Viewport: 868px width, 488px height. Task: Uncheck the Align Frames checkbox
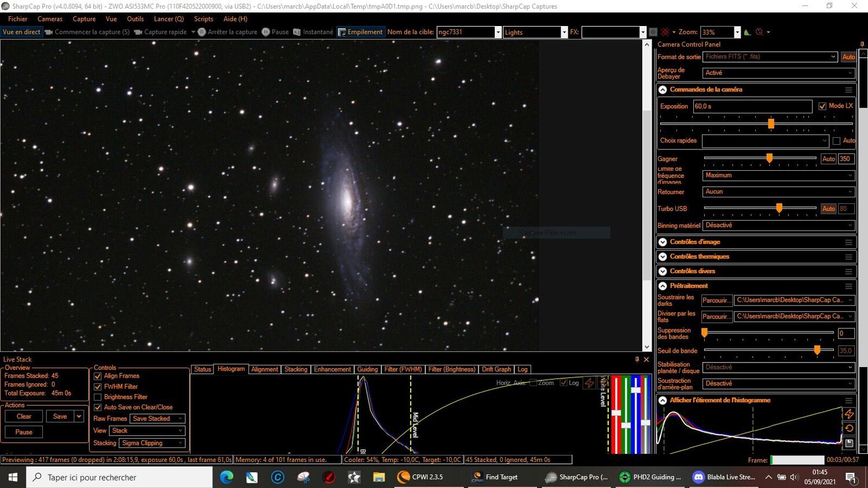pos(98,376)
